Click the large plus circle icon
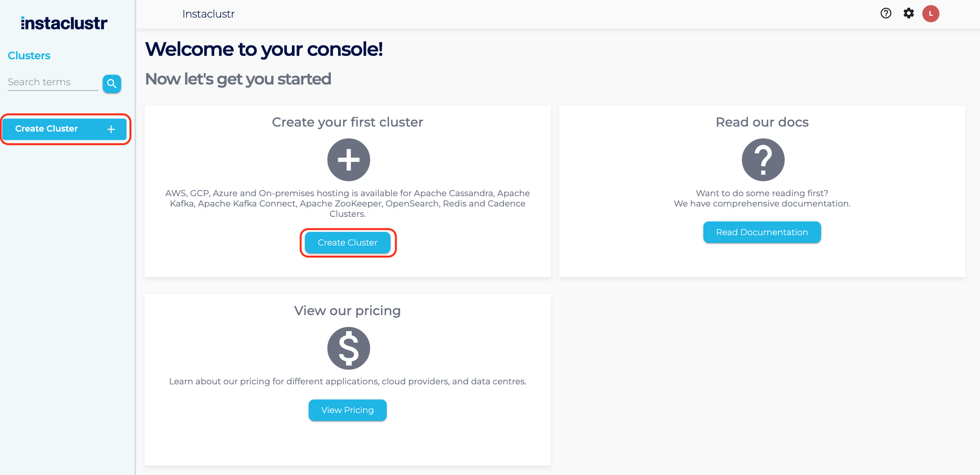The width and height of the screenshot is (980, 475). pyautogui.click(x=348, y=160)
